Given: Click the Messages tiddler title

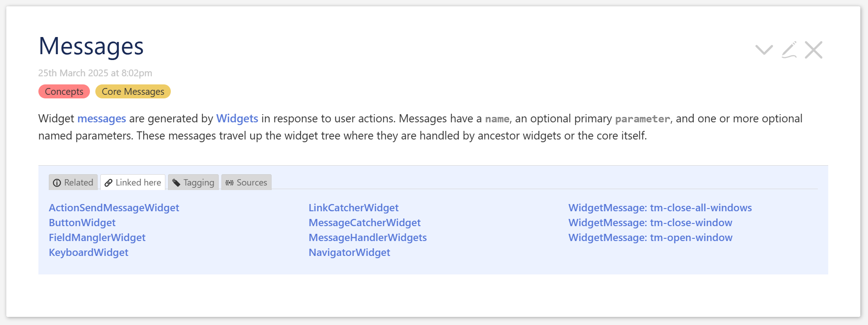Looking at the screenshot, I should (x=91, y=46).
